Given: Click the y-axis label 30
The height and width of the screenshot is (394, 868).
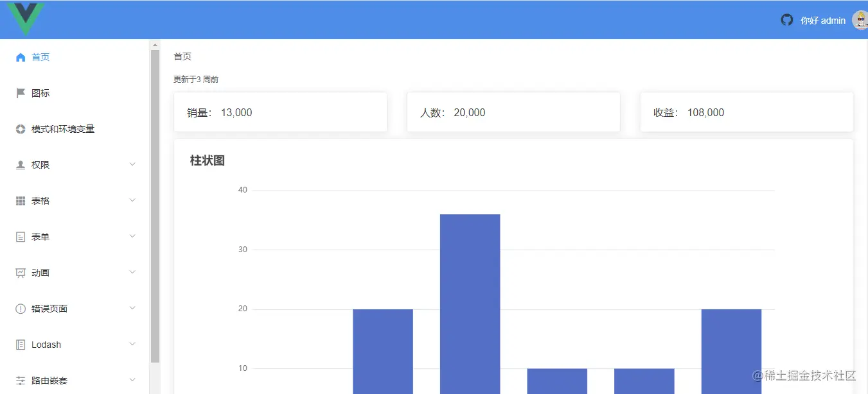Looking at the screenshot, I should pos(242,250).
